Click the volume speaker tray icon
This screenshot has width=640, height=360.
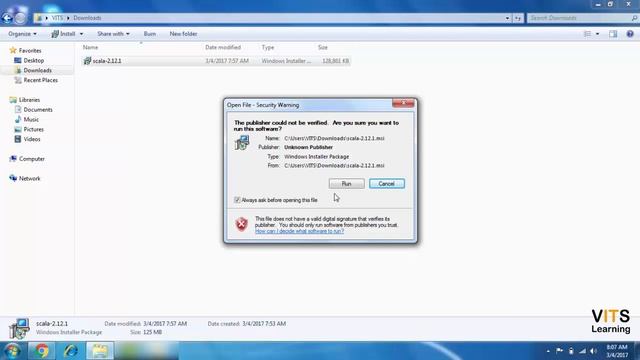[x=593, y=351]
